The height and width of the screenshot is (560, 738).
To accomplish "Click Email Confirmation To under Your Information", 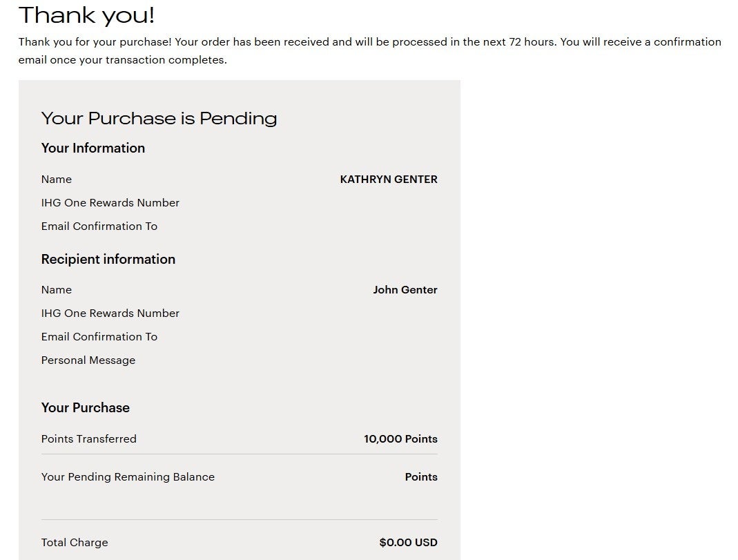I will 99,226.
